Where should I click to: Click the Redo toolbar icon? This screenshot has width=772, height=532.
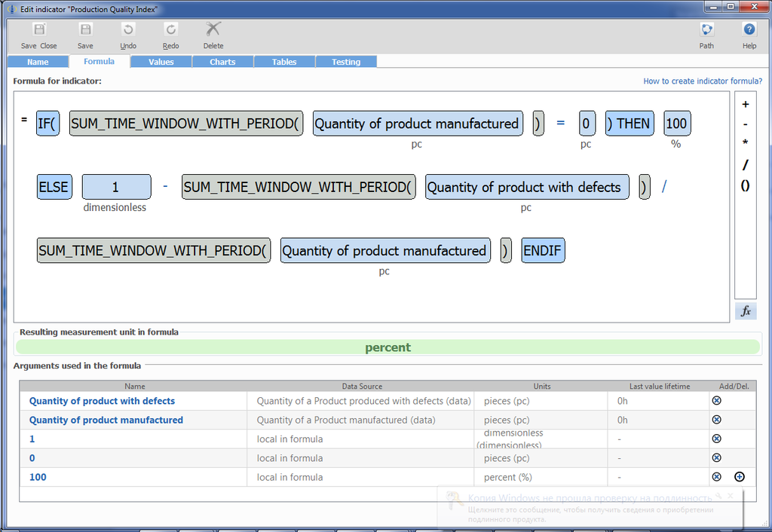tap(171, 30)
